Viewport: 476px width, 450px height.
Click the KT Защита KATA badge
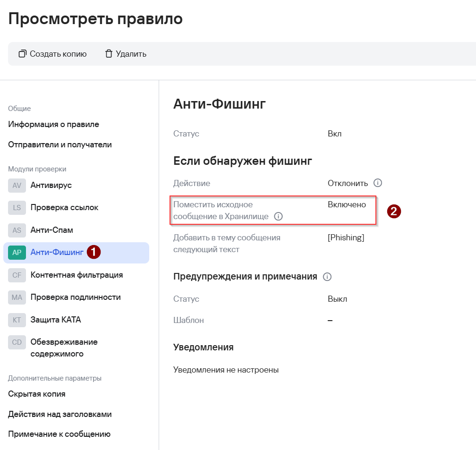[17, 320]
